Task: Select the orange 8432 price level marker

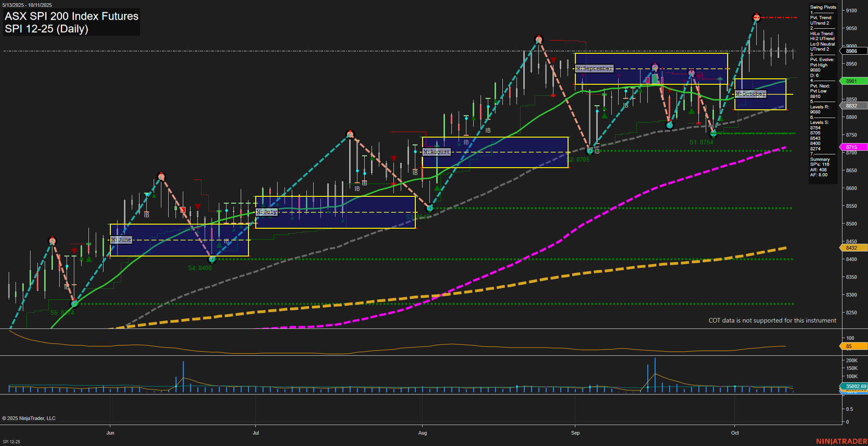Action: pos(852,247)
